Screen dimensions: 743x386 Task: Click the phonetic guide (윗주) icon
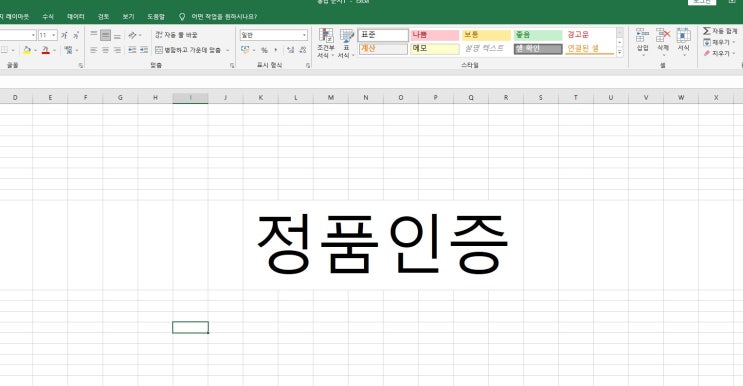pos(68,50)
